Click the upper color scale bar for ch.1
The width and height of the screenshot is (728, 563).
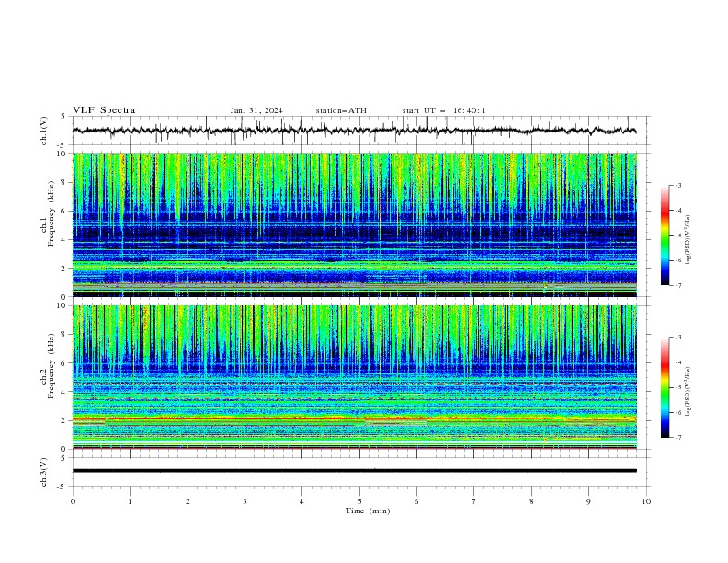click(x=665, y=236)
